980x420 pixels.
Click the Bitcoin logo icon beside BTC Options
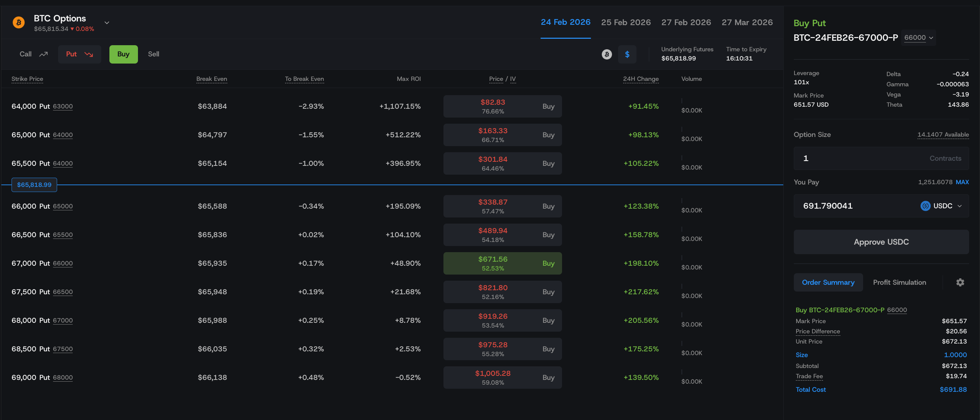18,22
